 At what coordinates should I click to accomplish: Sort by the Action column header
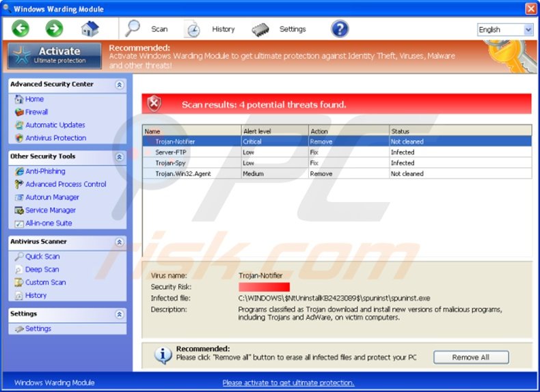pyautogui.click(x=349, y=131)
